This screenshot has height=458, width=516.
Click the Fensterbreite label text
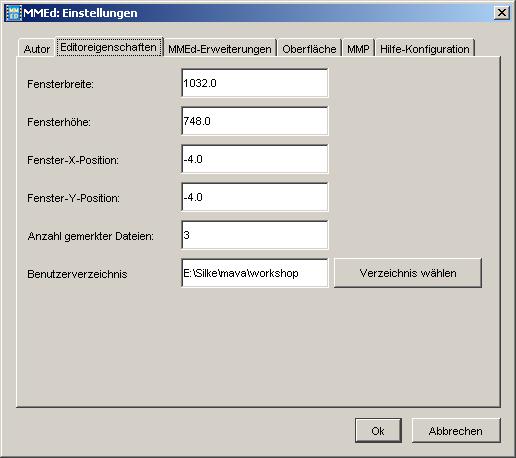60,84
